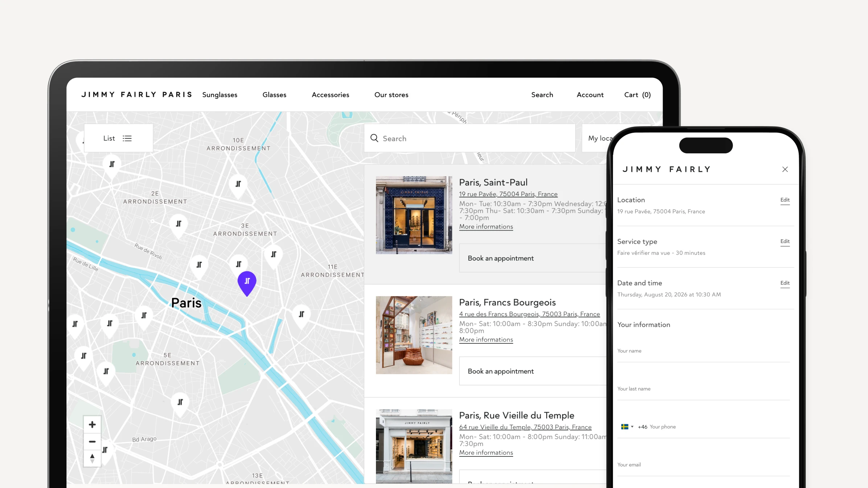Click the phone's '19 rue Pavée, 75004 Paris, France' text

click(661, 212)
